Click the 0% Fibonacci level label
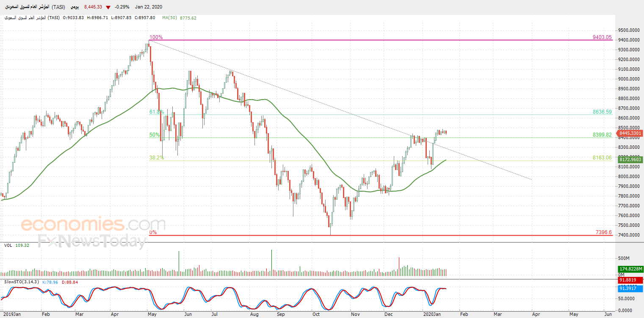644x318 pixels. (x=153, y=232)
